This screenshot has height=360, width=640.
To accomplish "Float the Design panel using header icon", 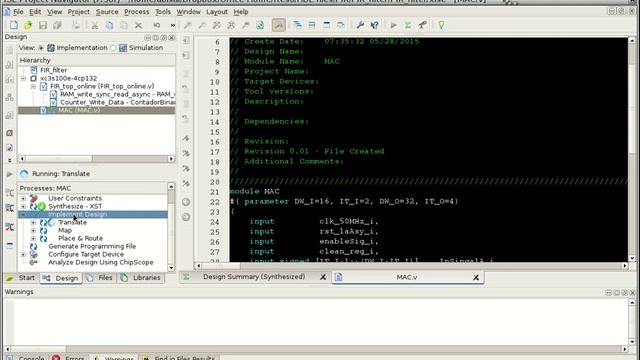I will coord(163,38).
